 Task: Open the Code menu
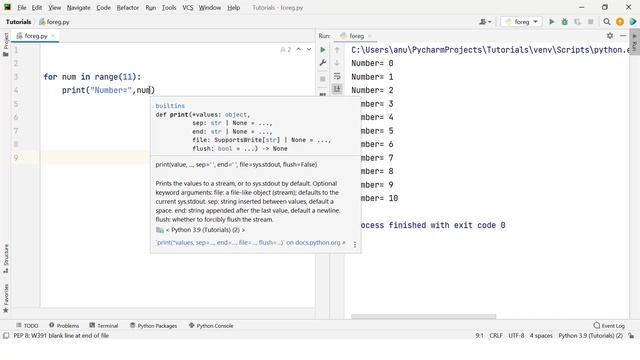click(103, 7)
